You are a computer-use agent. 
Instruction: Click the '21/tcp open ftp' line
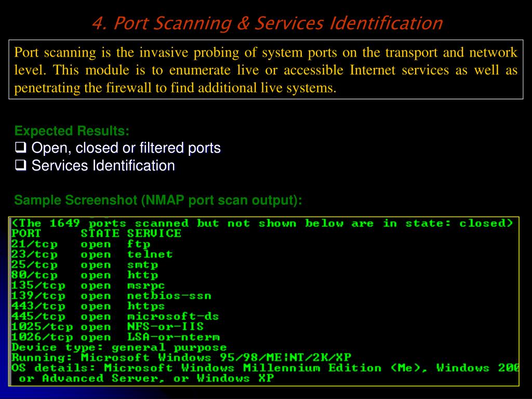[81, 244]
